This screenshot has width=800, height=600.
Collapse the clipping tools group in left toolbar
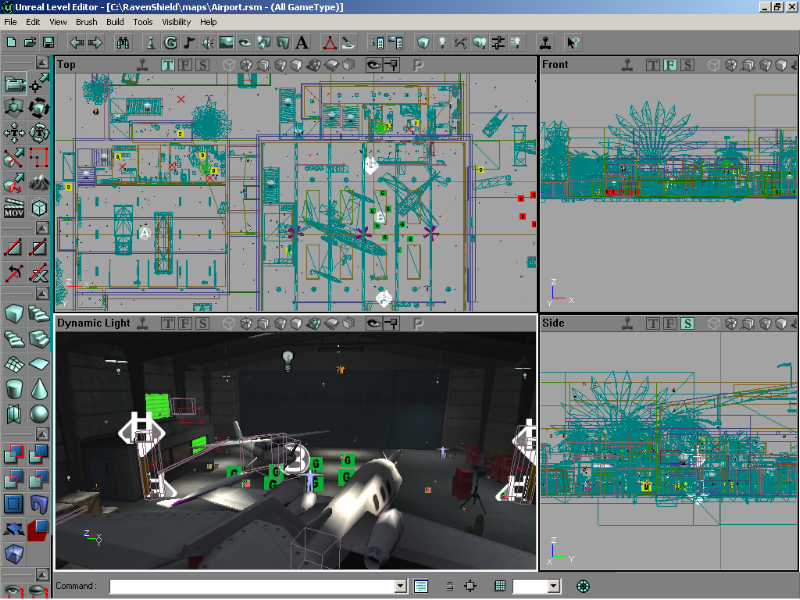[x=42, y=228]
